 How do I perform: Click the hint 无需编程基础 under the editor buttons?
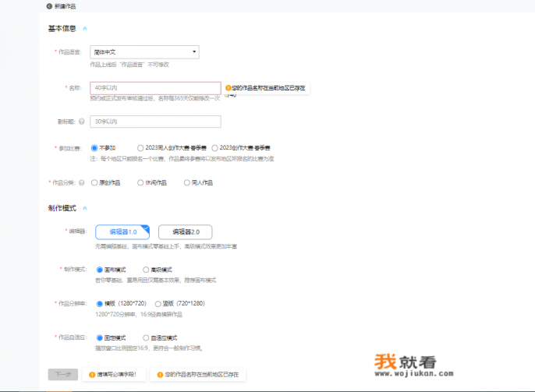pos(166,246)
